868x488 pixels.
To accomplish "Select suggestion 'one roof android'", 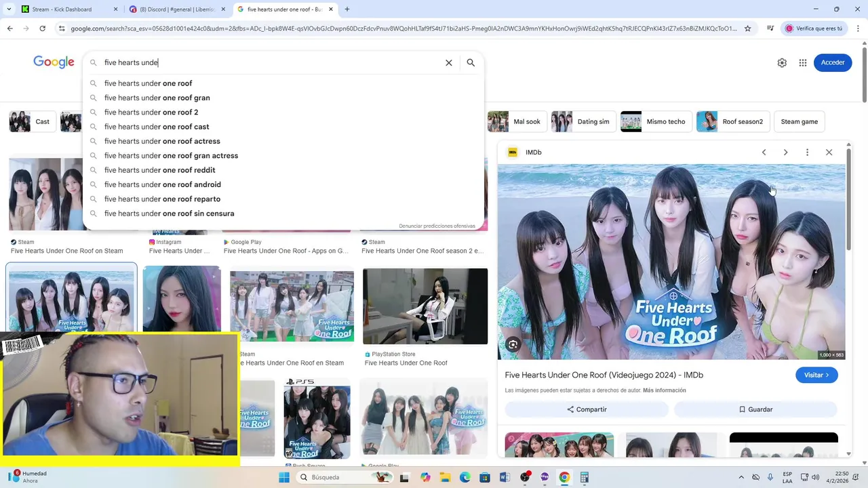I will [283, 184].
